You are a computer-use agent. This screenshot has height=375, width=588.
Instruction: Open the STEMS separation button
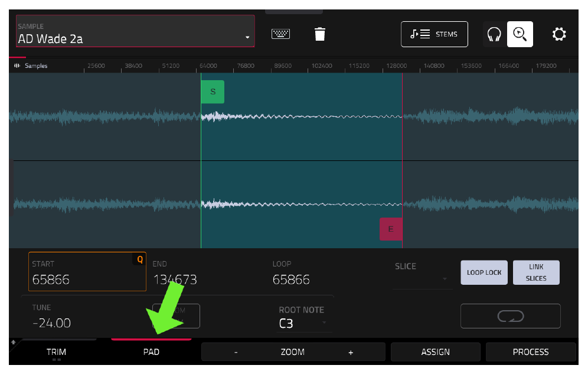click(435, 34)
